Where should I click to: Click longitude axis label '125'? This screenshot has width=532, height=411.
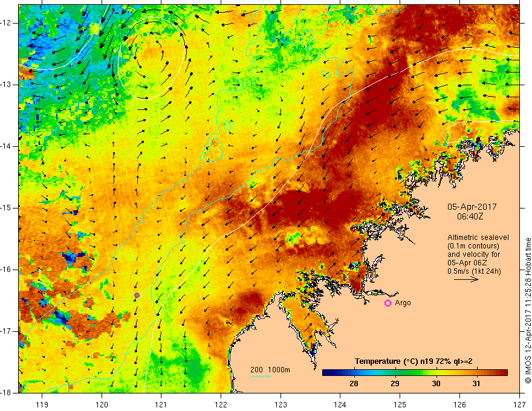400,404
